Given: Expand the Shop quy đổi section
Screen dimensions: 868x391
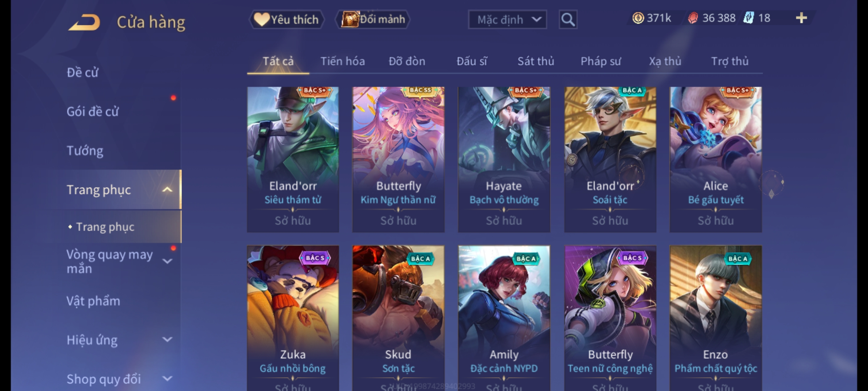Looking at the screenshot, I should [167, 379].
